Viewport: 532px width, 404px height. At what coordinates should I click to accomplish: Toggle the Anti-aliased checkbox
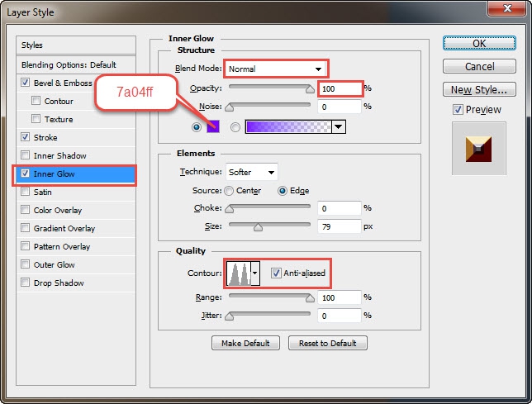(276, 273)
